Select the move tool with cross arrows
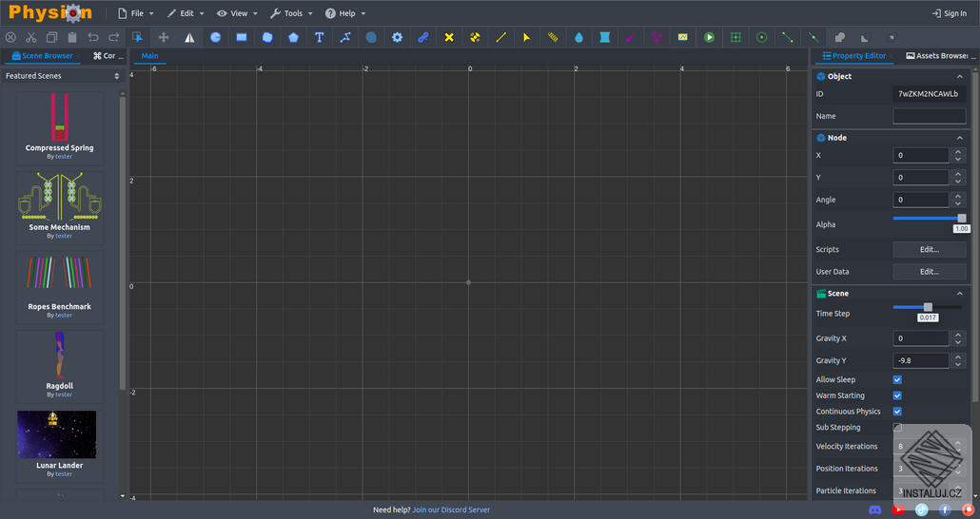The width and height of the screenshot is (980, 519). 164,37
